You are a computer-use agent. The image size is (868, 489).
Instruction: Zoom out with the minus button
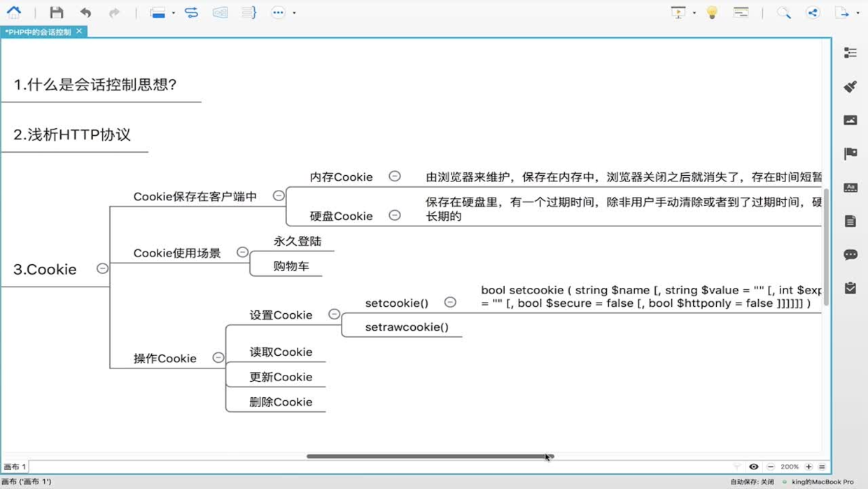tap(771, 467)
